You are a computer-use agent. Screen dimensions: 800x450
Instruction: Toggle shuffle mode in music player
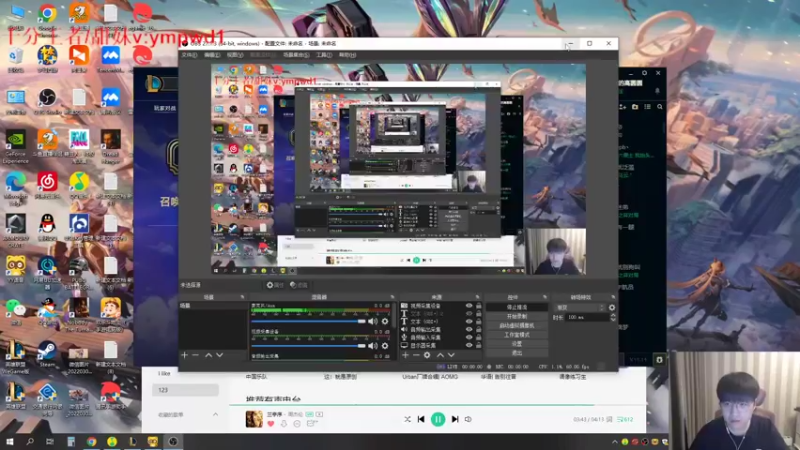coord(407,419)
